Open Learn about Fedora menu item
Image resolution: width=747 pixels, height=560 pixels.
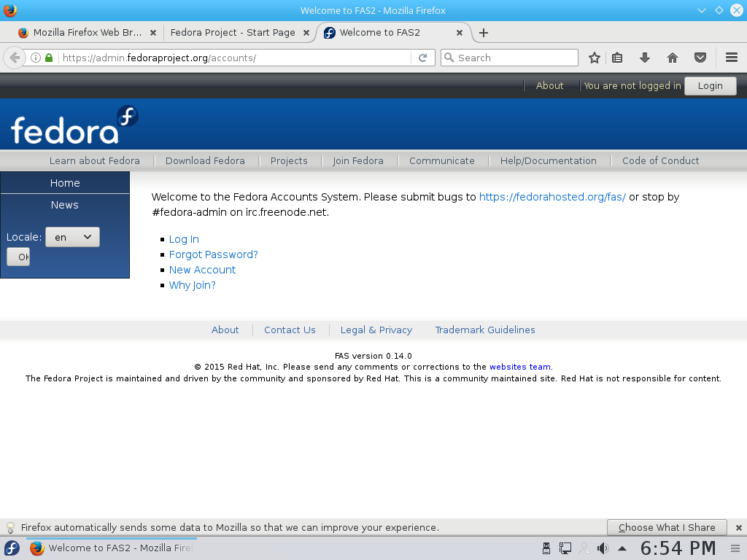click(x=95, y=161)
